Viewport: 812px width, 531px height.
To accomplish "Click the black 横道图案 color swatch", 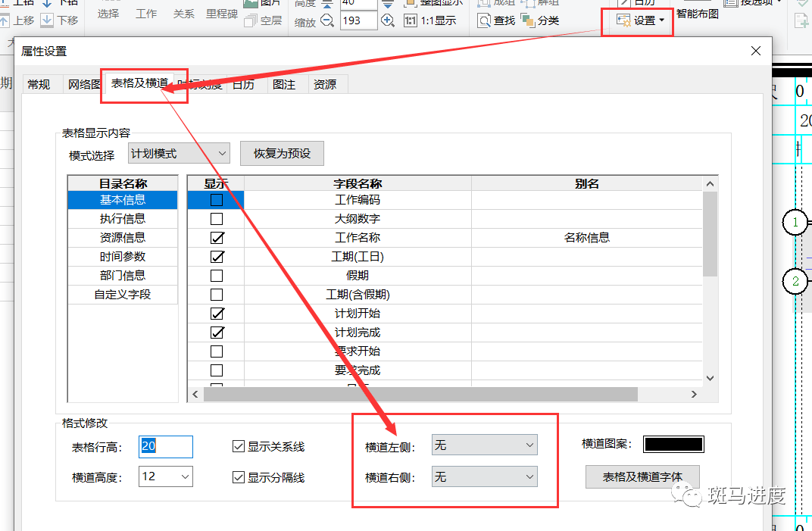I will click(x=673, y=444).
